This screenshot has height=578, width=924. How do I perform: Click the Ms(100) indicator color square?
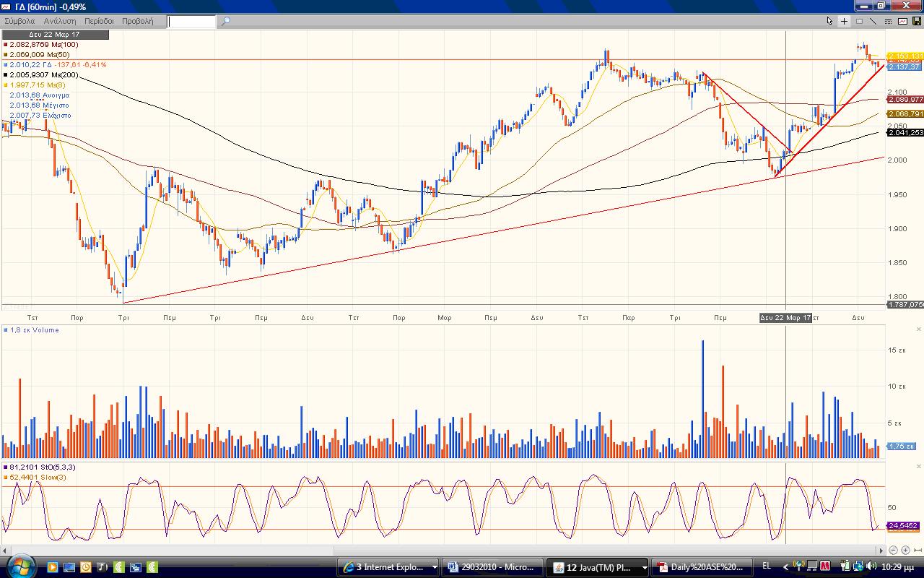point(6,45)
